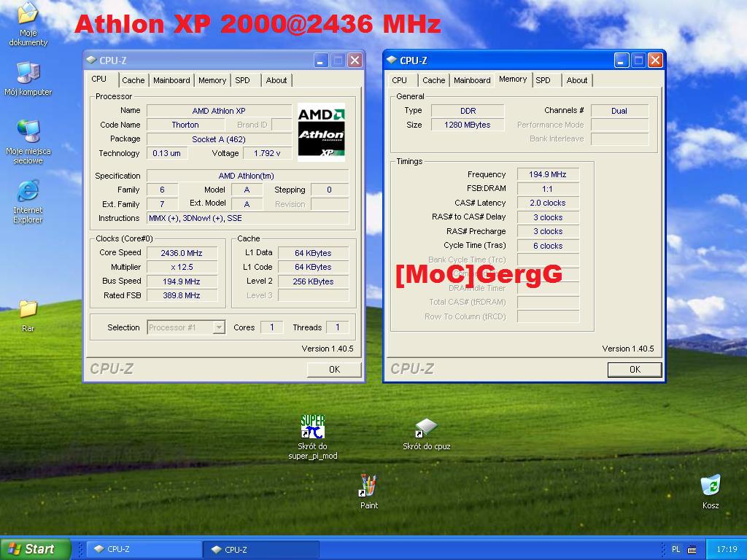The width and height of the screenshot is (747, 560).
Task: Open PL language indicator in tray
Action: coord(676,550)
